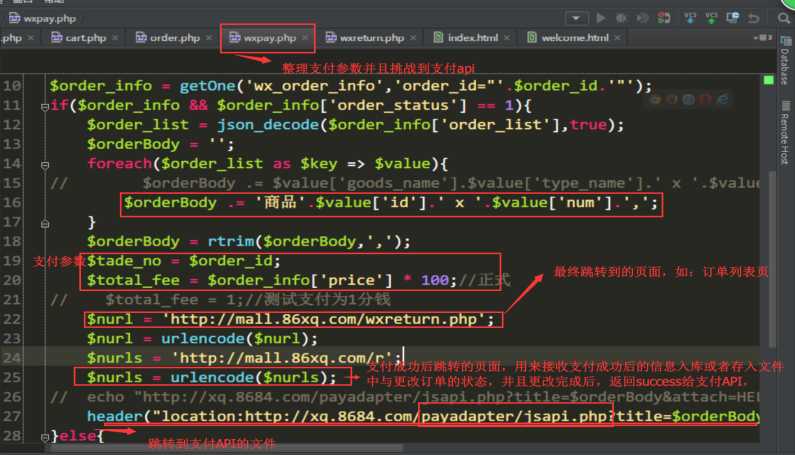Click the else keyword on line 28
795x455 pixels.
point(78,436)
